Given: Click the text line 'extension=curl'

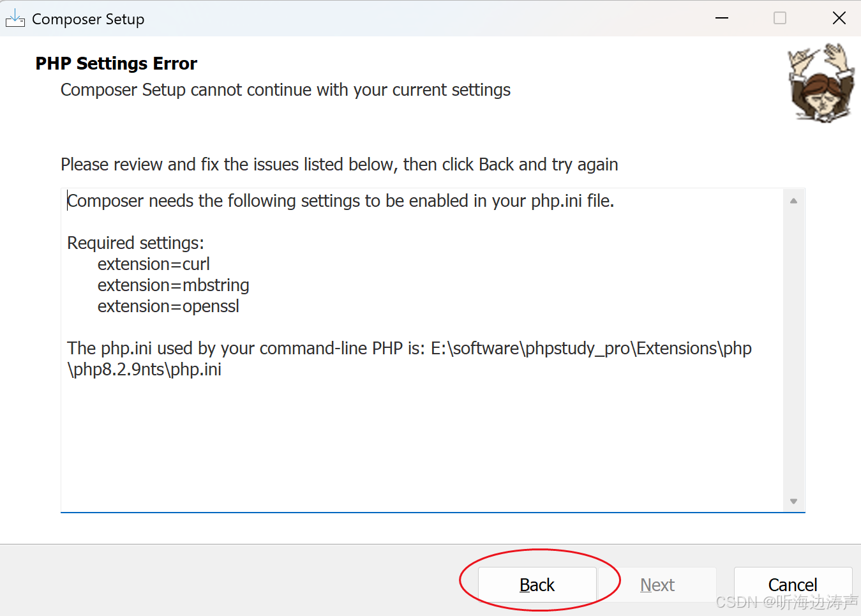Looking at the screenshot, I should pos(153,264).
